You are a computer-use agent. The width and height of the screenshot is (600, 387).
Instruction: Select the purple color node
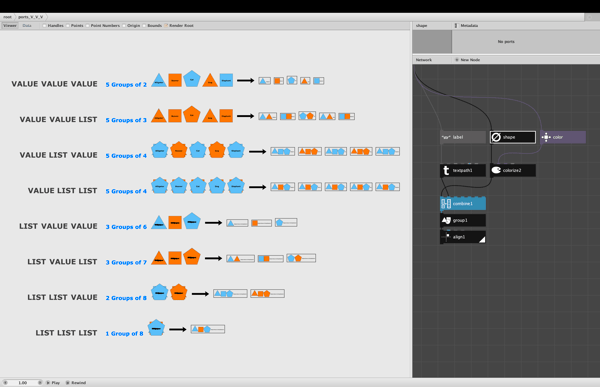coord(562,137)
